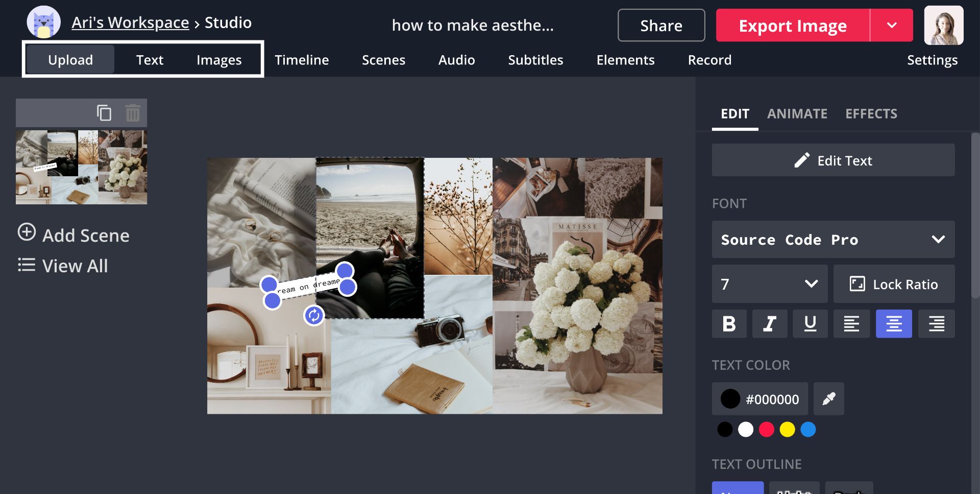Open the Elements tab
Image resolution: width=980 pixels, height=494 pixels.
[x=625, y=60]
